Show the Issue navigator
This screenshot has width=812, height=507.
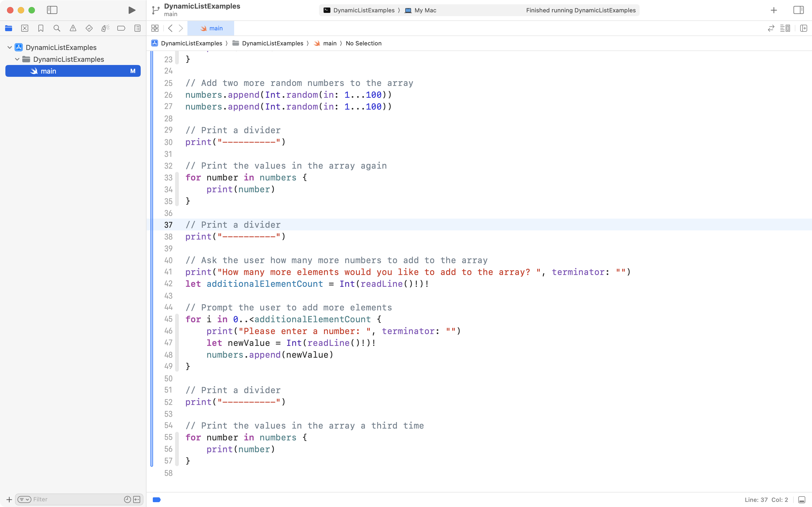73,28
